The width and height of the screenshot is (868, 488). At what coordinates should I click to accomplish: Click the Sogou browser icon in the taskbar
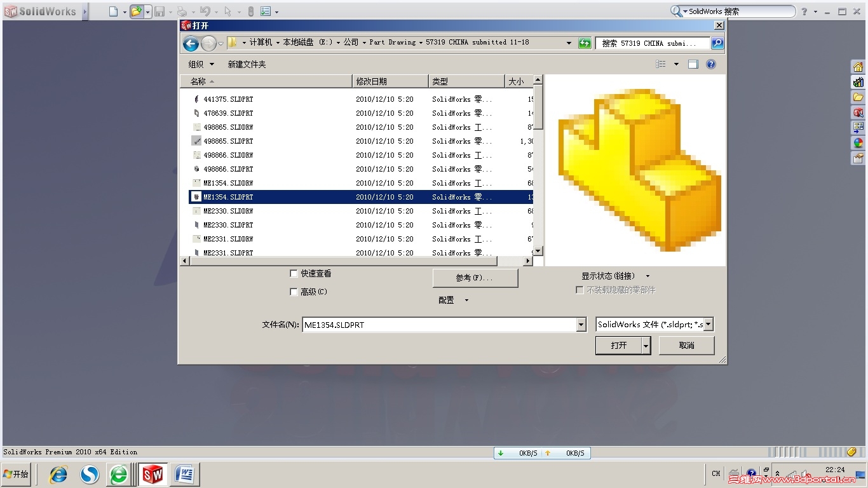click(x=90, y=474)
